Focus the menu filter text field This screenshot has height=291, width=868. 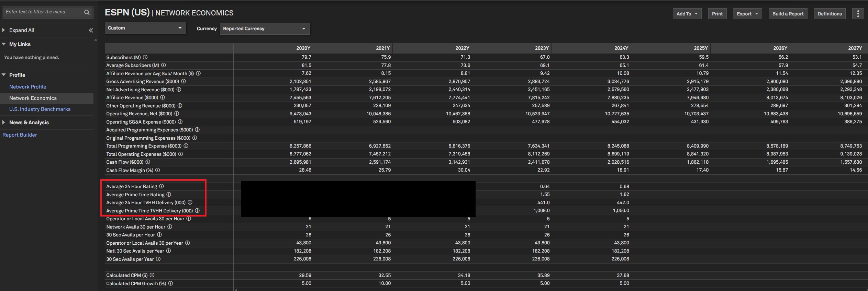[43, 12]
